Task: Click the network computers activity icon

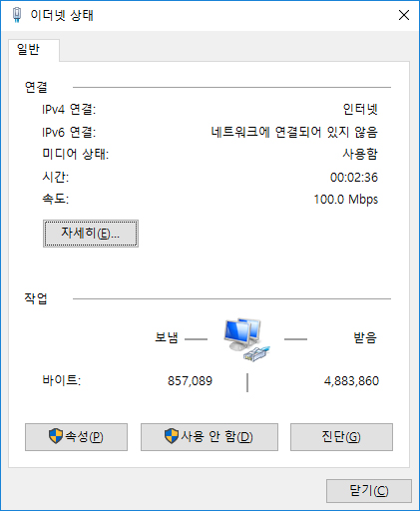Action: coord(246,339)
